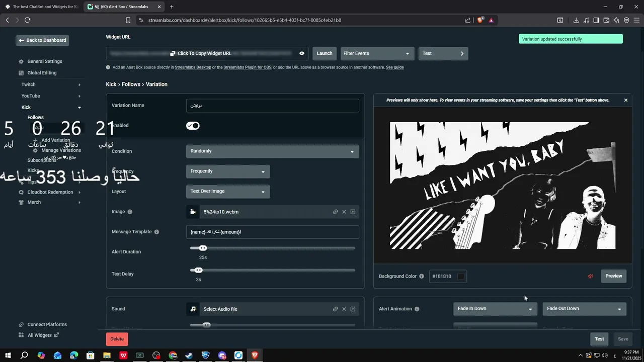Click the Sound volume slider handle
Image resolution: width=644 pixels, height=362 pixels.
coord(206,325)
